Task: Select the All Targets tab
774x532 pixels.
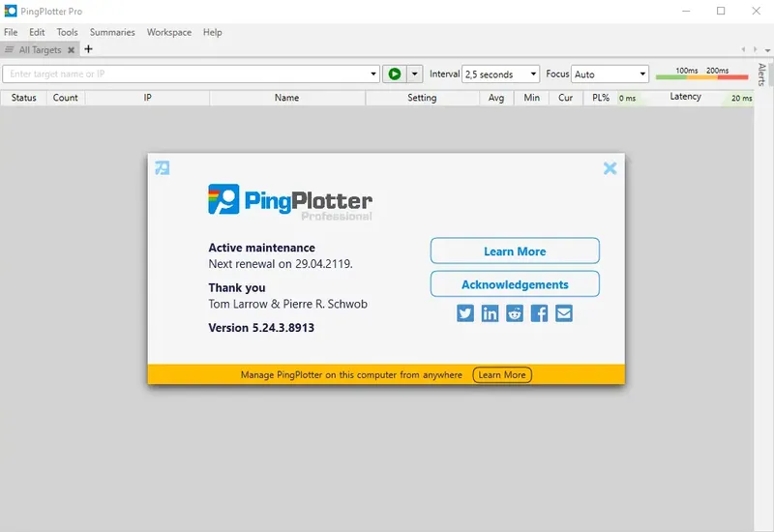Action: click(x=40, y=50)
